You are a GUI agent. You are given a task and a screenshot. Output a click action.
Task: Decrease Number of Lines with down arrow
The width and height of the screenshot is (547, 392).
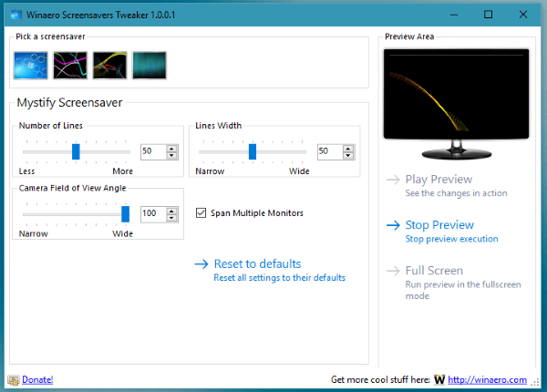coord(171,156)
